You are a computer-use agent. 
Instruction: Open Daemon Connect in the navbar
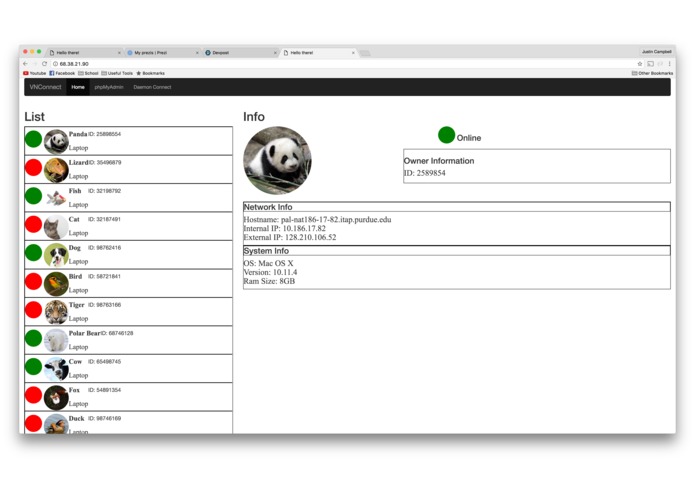pos(152,87)
